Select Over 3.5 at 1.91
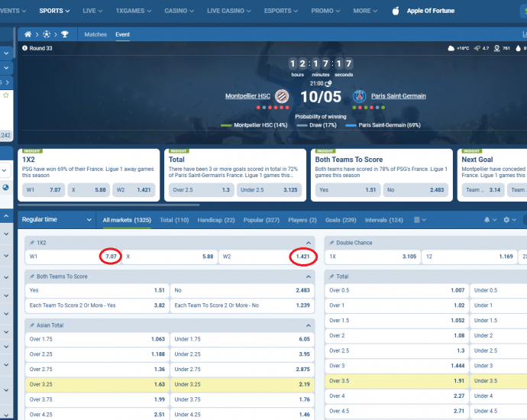Image resolution: width=527 pixels, height=420 pixels. point(396,381)
